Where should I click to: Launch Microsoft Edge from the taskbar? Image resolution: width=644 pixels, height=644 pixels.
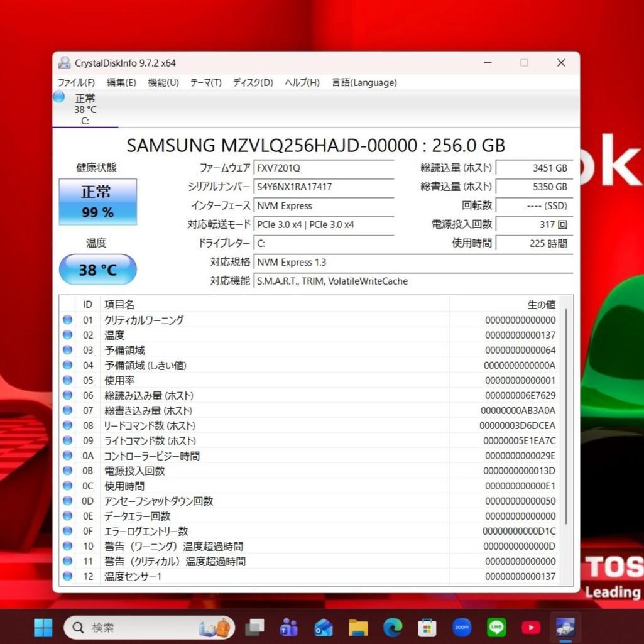coord(393,627)
